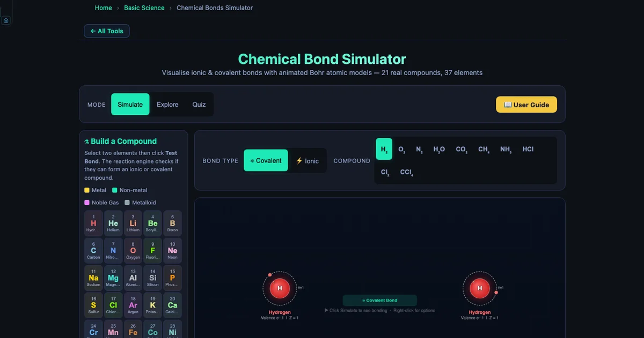The width and height of the screenshot is (644, 338).
Task: Click the pink Noble Gas legend swatch
Action: coord(87,202)
